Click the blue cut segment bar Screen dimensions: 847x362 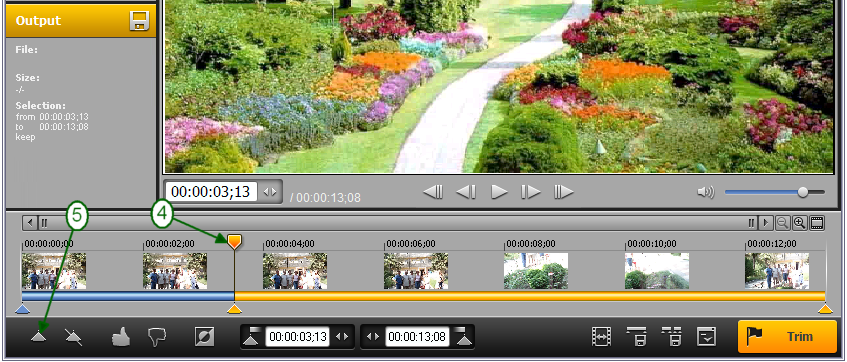pyautogui.click(x=127, y=296)
